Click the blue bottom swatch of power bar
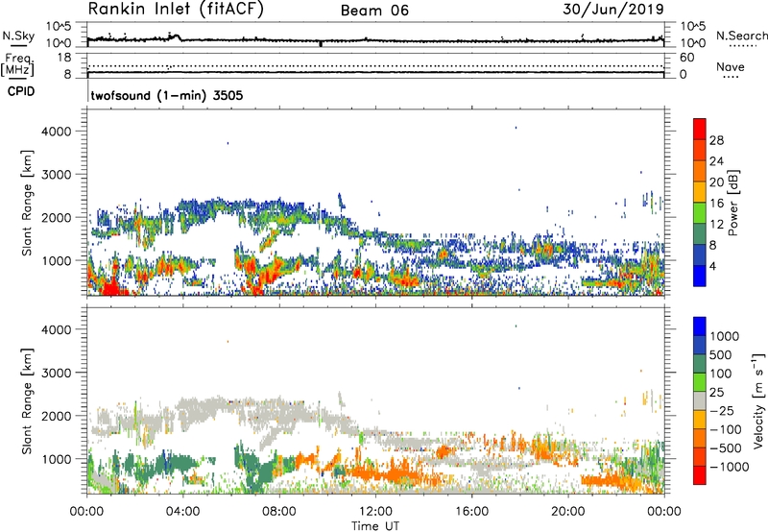Image resolution: width=768 pixels, height=532 pixels. (x=700, y=276)
